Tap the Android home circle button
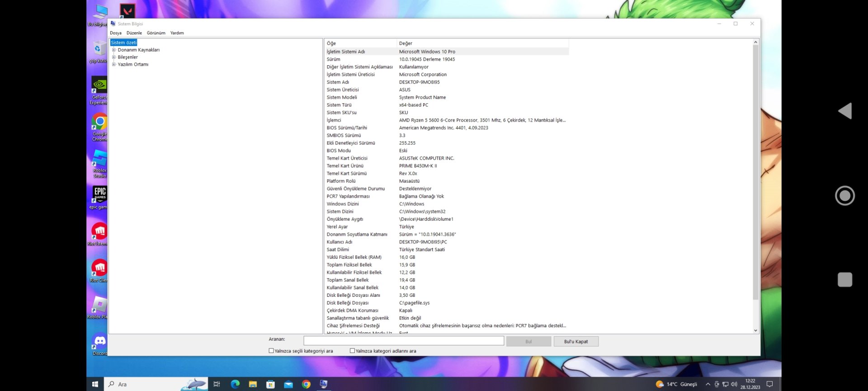This screenshot has width=868, height=391. click(x=845, y=195)
